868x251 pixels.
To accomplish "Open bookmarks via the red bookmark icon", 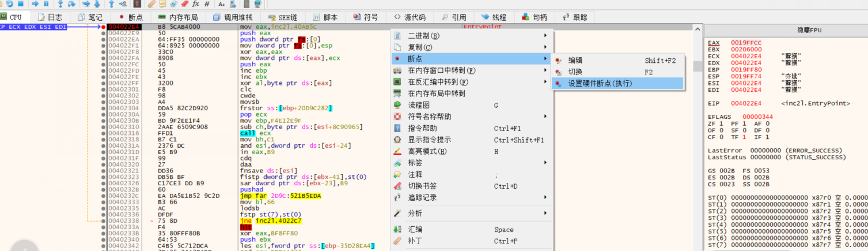I will [185, 3].
